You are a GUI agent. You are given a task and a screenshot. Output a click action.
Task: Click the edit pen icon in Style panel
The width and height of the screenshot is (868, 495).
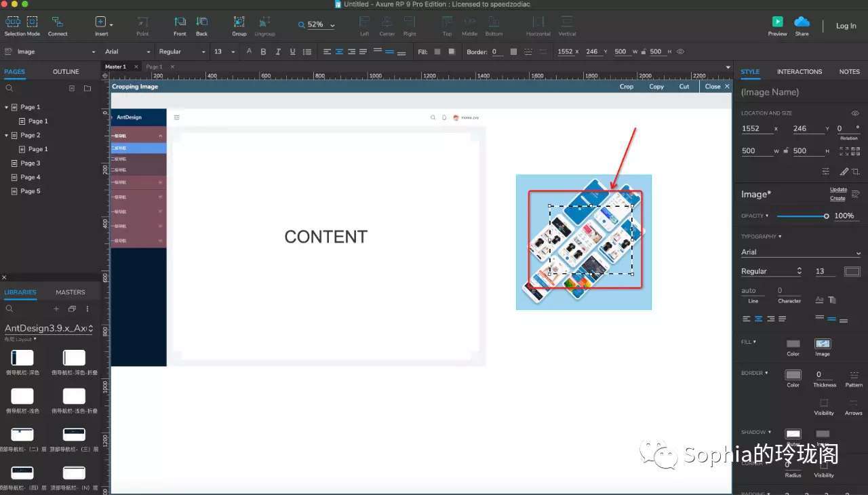pyautogui.click(x=844, y=172)
